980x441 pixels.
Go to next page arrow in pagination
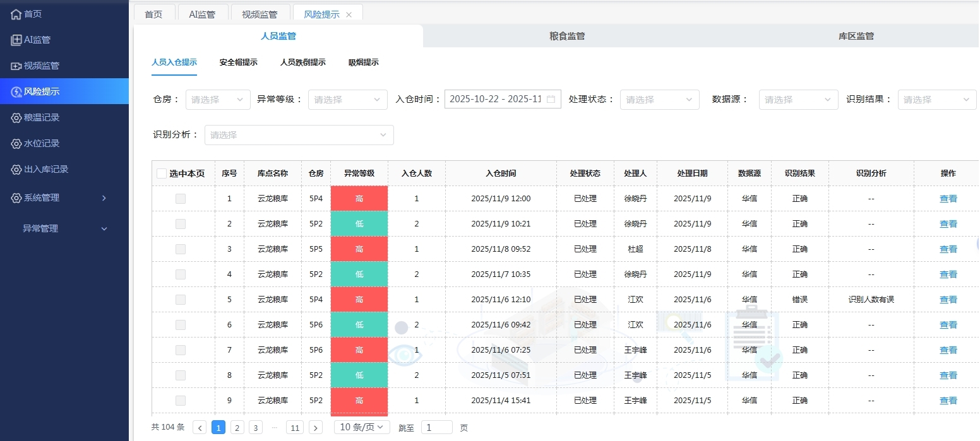click(316, 428)
